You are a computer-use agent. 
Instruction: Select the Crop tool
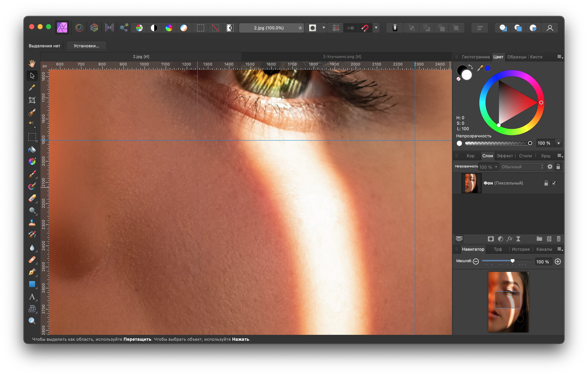[x=32, y=100]
